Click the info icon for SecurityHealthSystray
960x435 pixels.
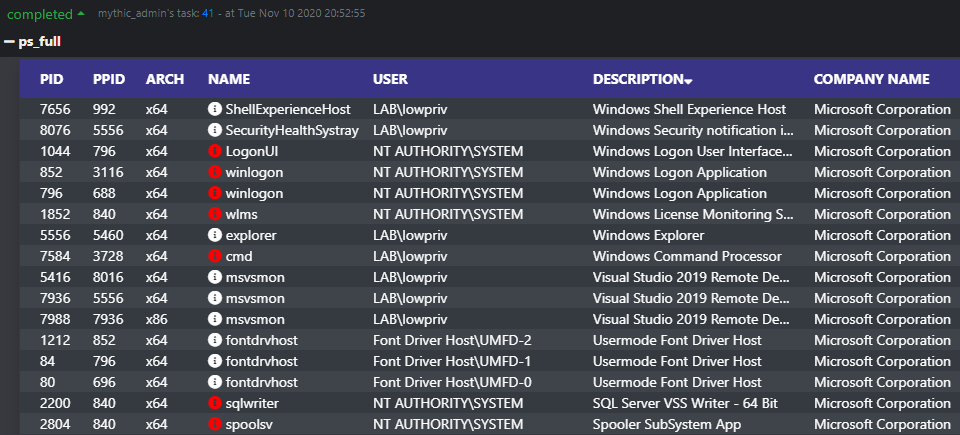[x=214, y=130]
